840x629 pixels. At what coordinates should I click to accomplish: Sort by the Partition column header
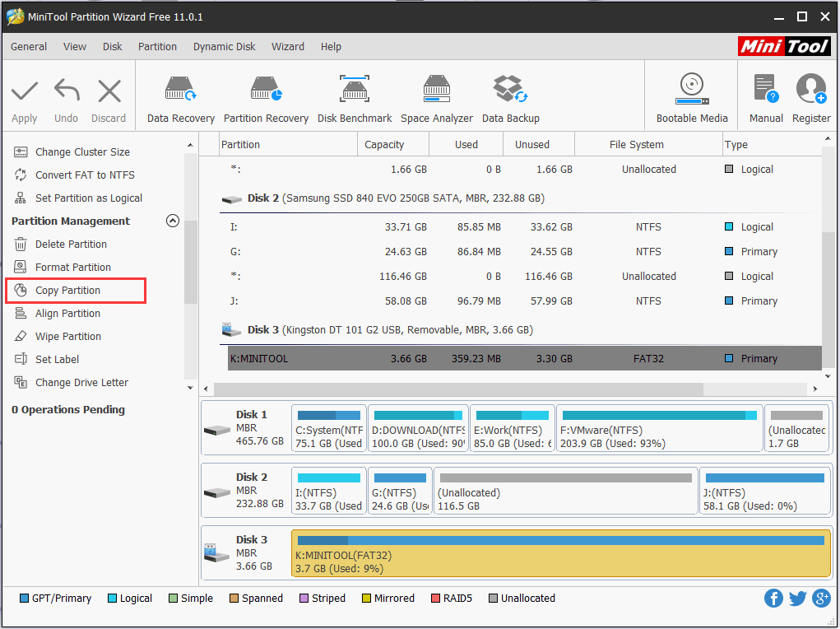pyautogui.click(x=288, y=144)
